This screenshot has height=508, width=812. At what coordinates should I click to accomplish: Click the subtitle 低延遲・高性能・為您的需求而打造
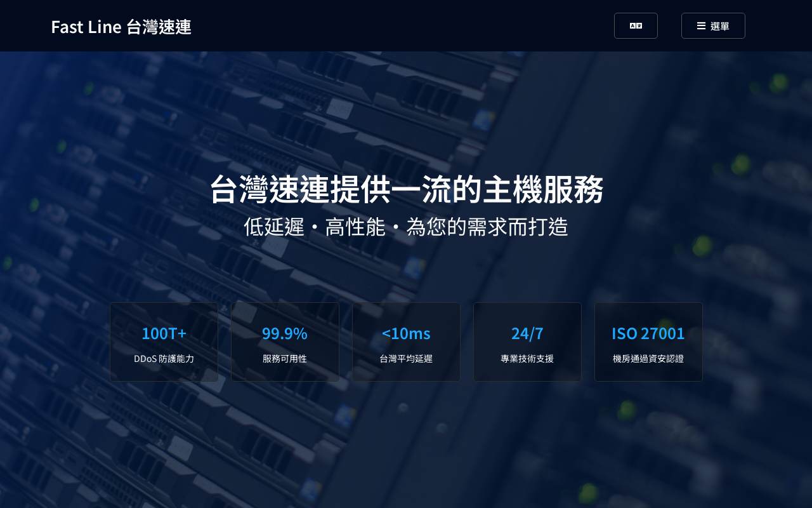(406, 227)
